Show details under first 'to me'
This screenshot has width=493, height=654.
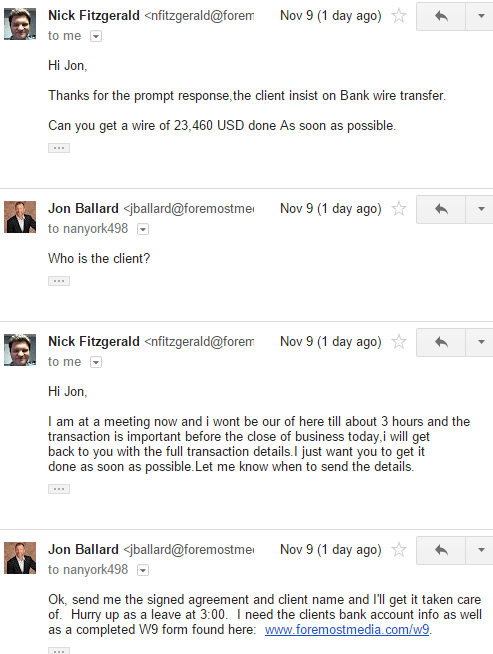tap(96, 36)
